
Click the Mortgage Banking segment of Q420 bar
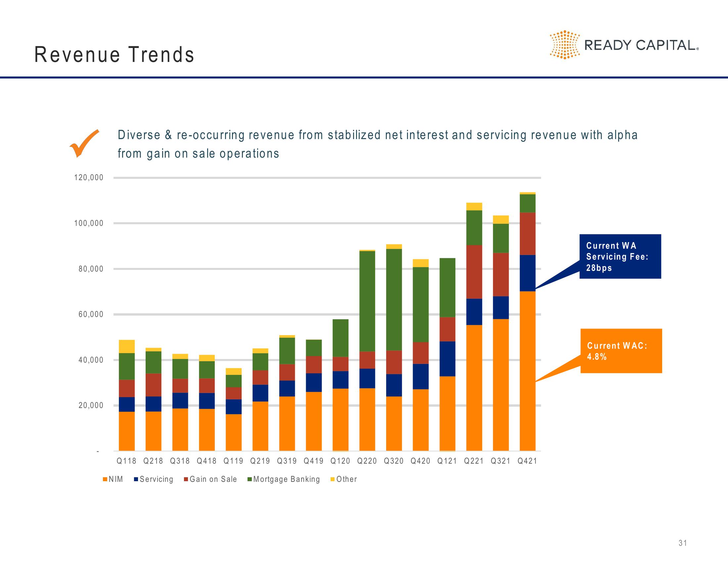point(421,304)
